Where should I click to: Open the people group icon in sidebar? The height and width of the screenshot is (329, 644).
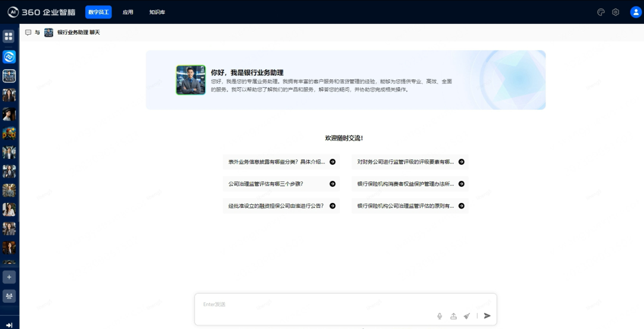tap(9, 296)
